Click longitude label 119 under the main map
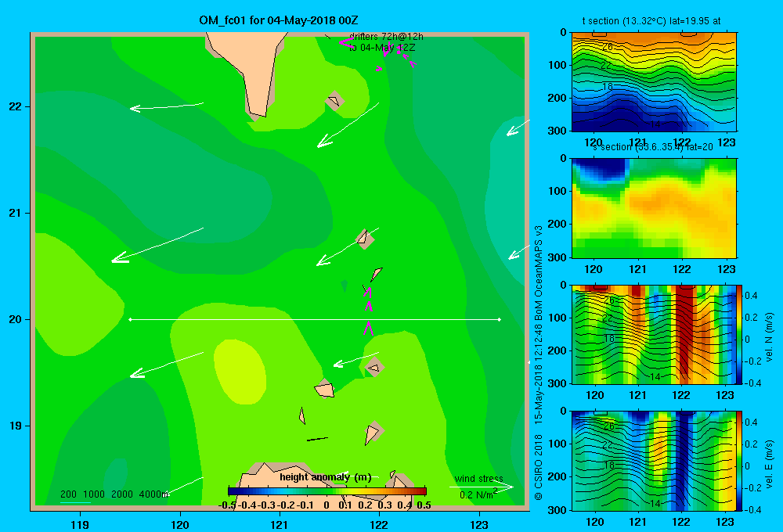This screenshot has width=783, height=532. coord(81,524)
